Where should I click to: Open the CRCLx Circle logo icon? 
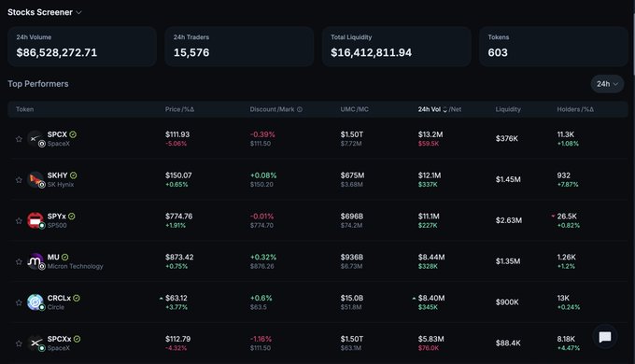pyautogui.click(x=35, y=302)
